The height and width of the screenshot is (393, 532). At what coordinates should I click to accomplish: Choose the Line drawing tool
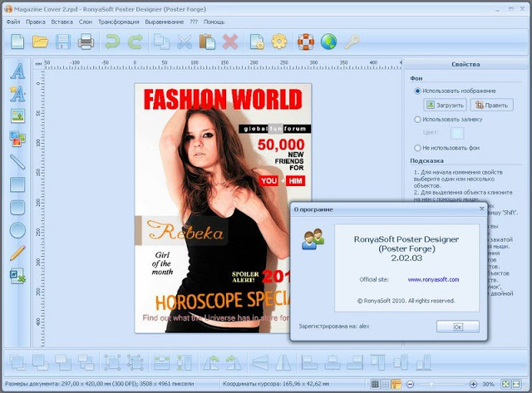[x=17, y=161]
